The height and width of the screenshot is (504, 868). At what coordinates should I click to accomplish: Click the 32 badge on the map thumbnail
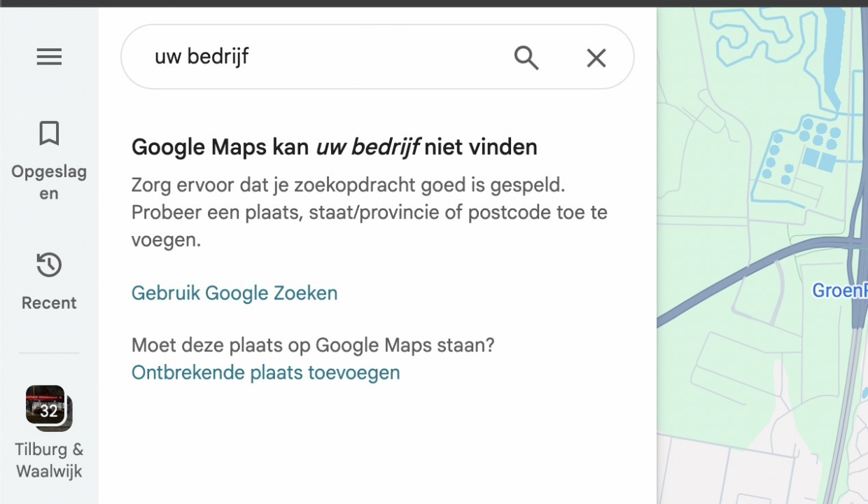point(48,411)
